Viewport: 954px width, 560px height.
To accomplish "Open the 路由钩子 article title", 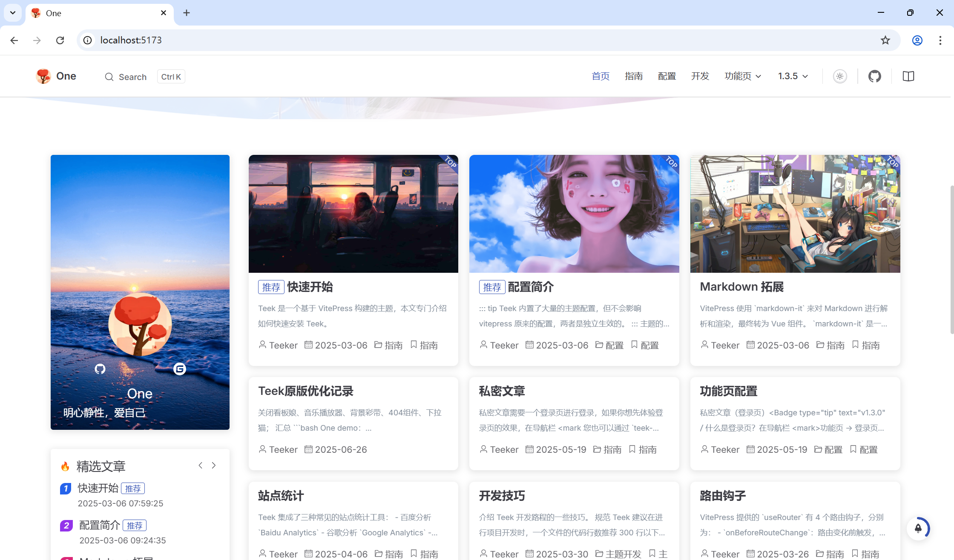I will [x=723, y=496].
